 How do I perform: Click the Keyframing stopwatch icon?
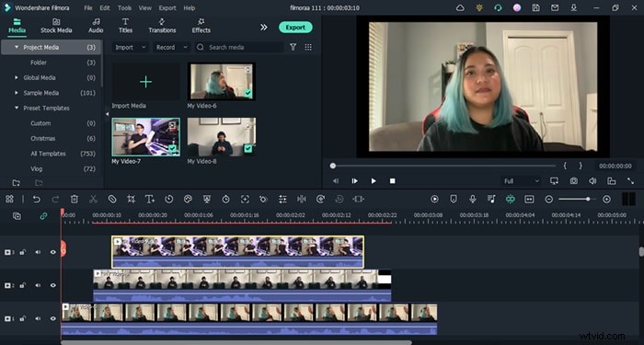coord(226,200)
